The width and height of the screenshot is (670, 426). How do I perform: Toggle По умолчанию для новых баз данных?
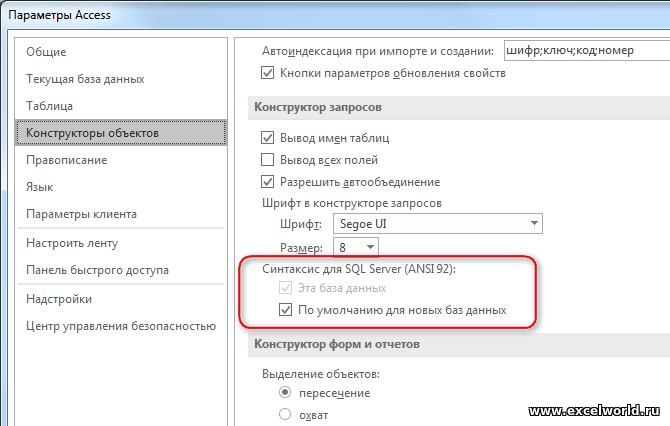(x=285, y=309)
